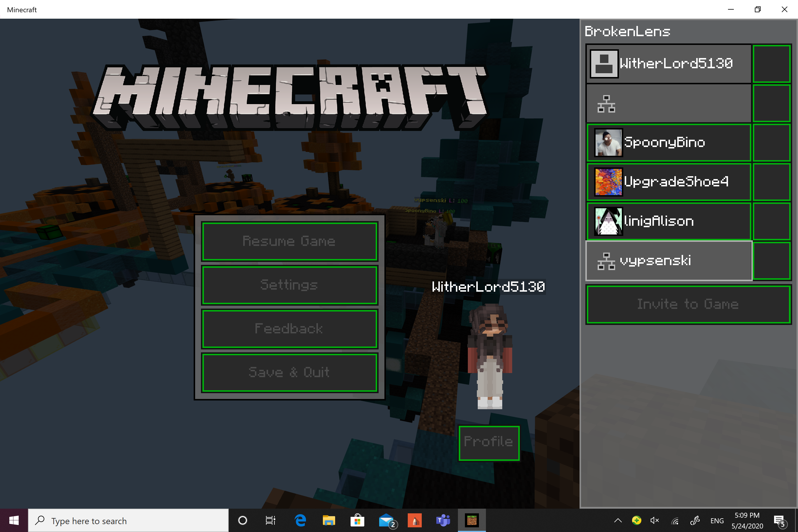Screen dimensions: 798x532
Task: Click linigAlison's profile picture
Action: tap(608, 221)
